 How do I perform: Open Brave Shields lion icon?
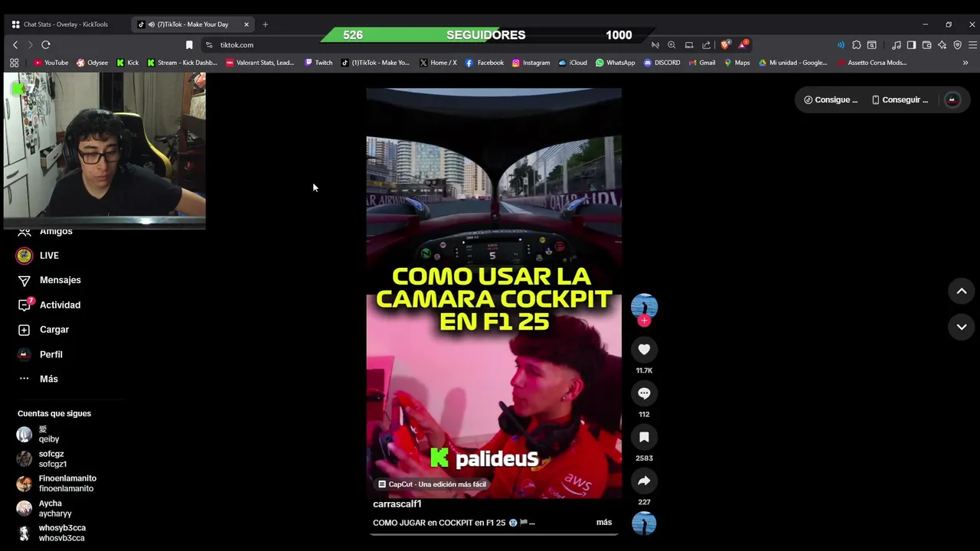pyautogui.click(x=725, y=44)
